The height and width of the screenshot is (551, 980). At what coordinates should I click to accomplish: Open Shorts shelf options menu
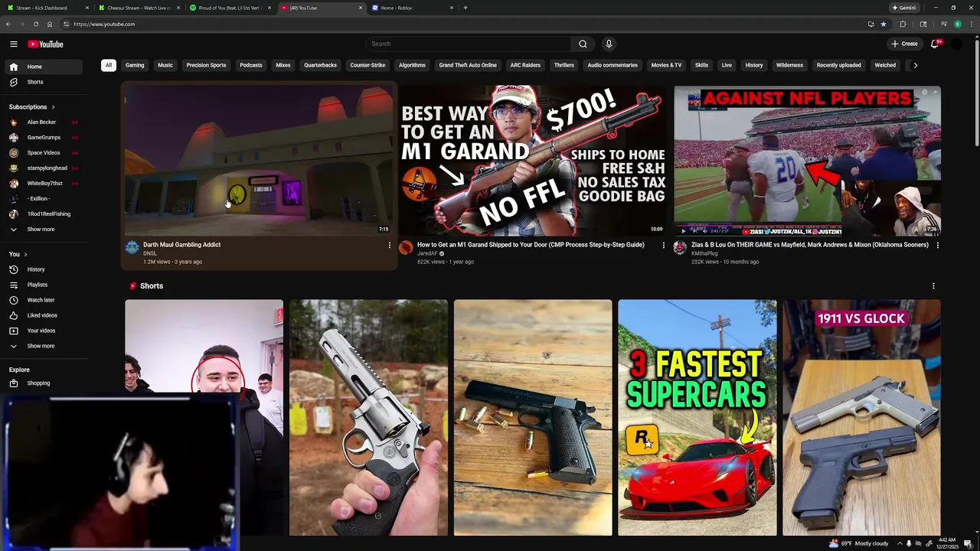pyautogui.click(x=933, y=286)
